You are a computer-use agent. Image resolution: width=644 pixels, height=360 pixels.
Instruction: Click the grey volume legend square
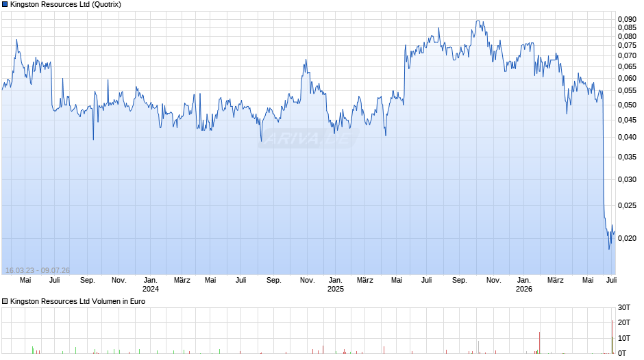coord(5,301)
